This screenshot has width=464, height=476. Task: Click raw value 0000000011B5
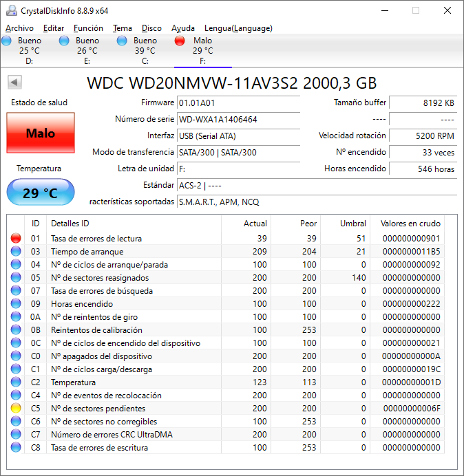[x=411, y=252]
